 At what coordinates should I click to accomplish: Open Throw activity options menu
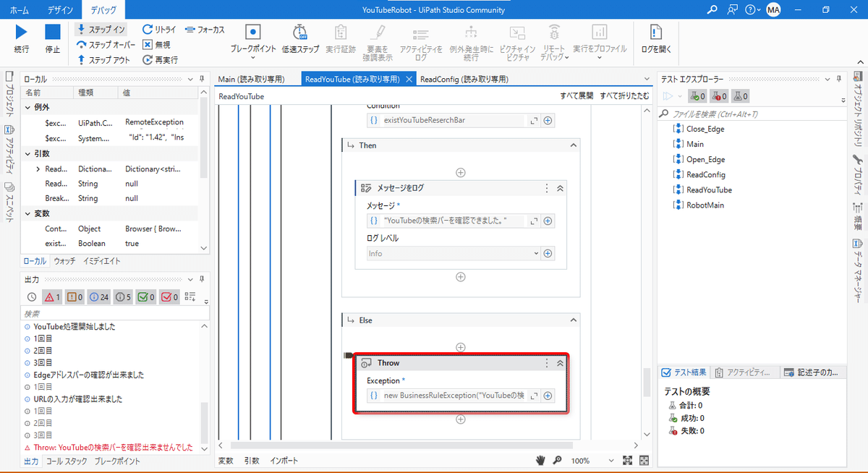(547, 363)
